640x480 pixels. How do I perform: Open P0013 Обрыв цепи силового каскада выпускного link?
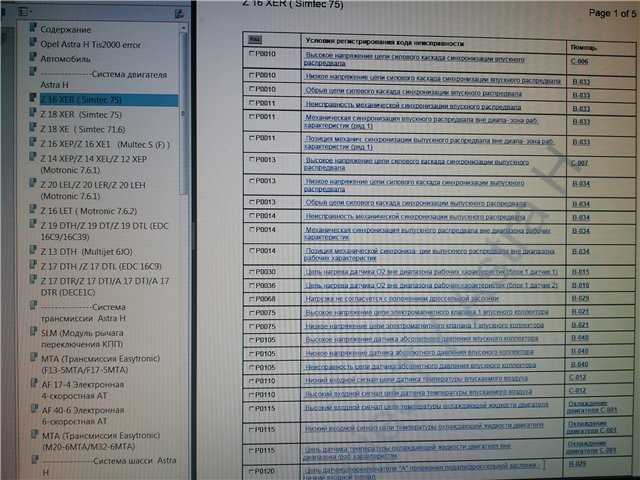coord(416,203)
